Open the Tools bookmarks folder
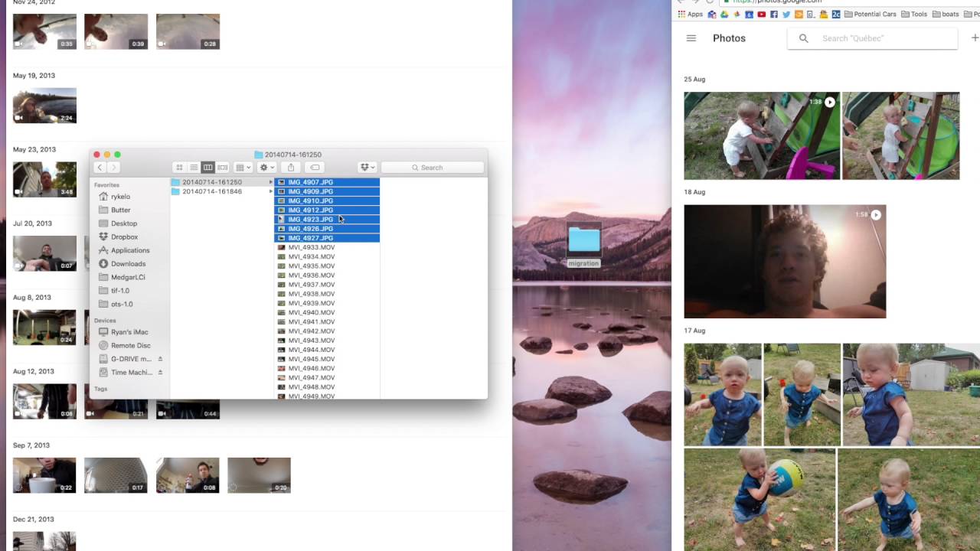 [914, 14]
